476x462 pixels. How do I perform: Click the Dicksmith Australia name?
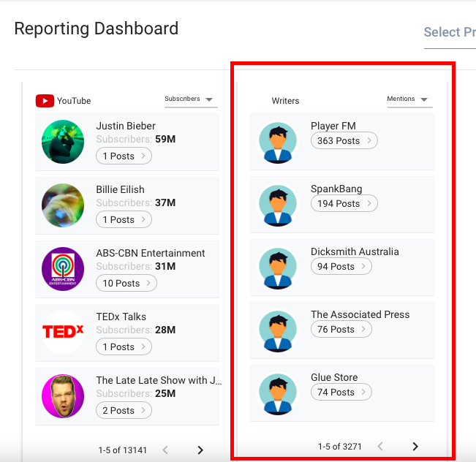(x=355, y=251)
